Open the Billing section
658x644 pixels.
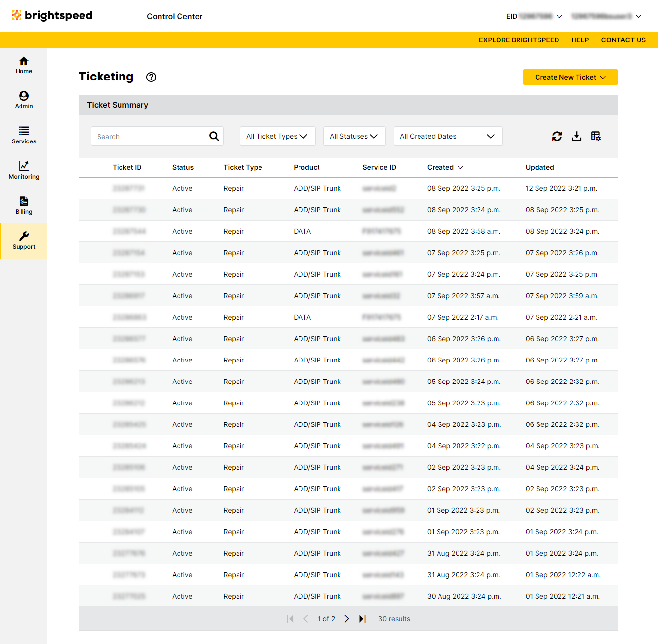point(23,206)
